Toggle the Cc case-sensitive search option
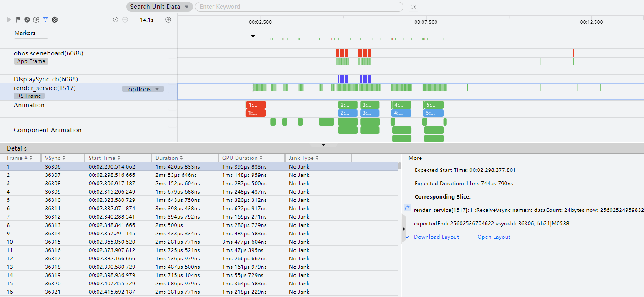This screenshot has height=297, width=644. (413, 7)
